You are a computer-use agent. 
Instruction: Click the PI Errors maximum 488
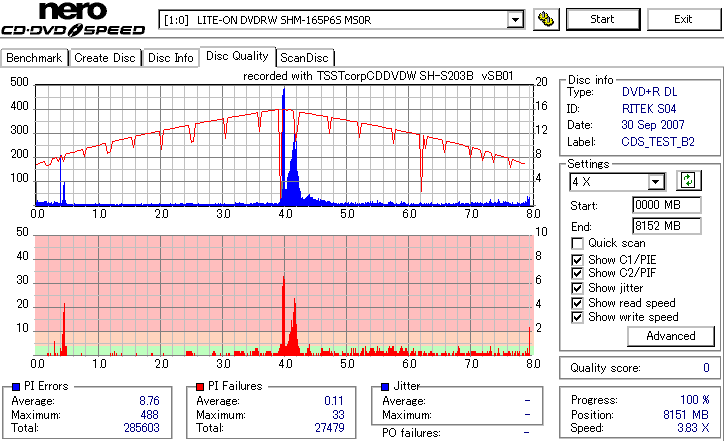pyautogui.click(x=149, y=415)
